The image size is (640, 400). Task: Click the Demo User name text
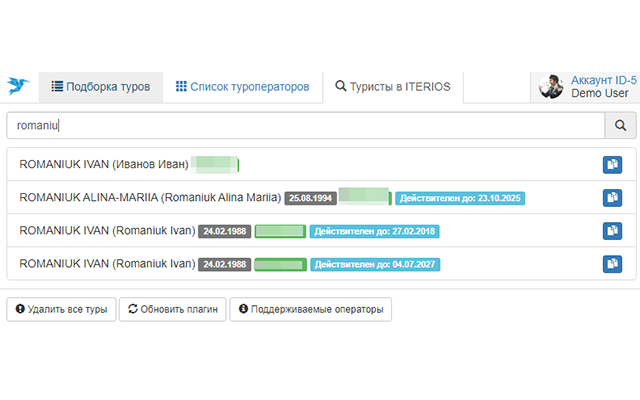click(x=600, y=93)
